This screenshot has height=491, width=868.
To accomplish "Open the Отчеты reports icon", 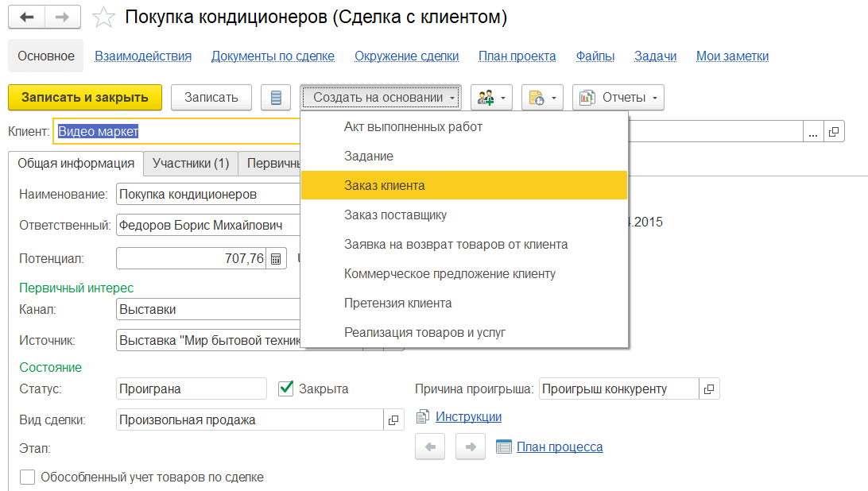I will point(588,97).
